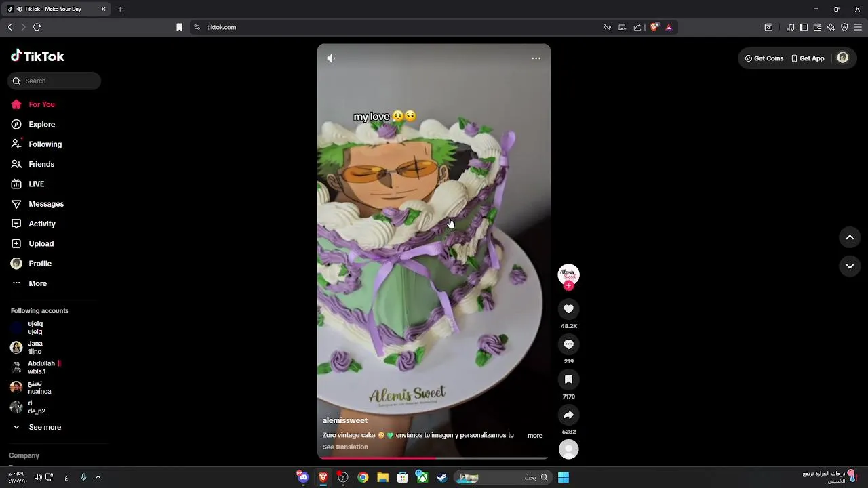The height and width of the screenshot is (488, 868).
Task: Open the browser share page icon
Action: (637, 27)
